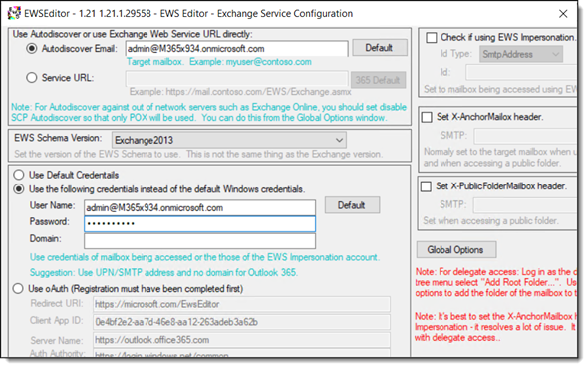Open the Id Type SmtpAddress dropdown

(x=521, y=54)
